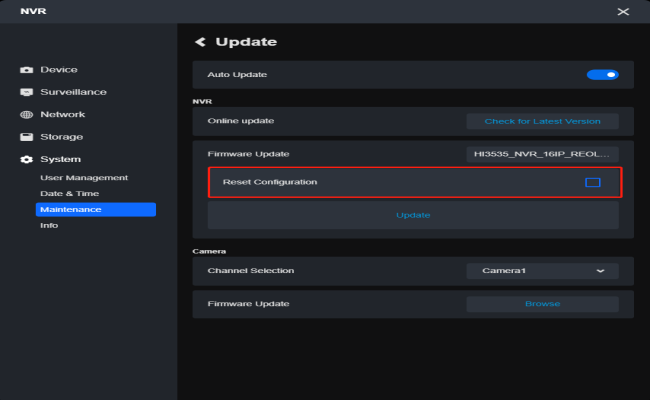This screenshot has height=400, width=650.
Task: Click the Storage drive icon
Action: (27, 137)
